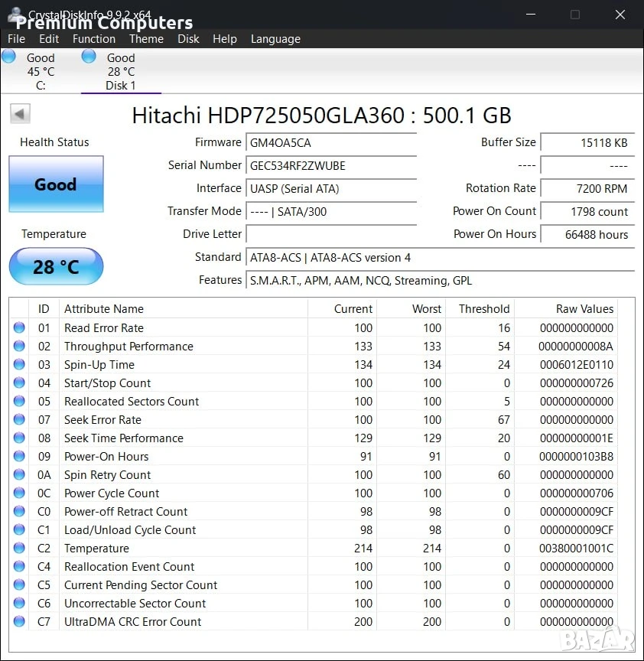Viewport: 644px width, 661px height.
Task: Click the Power On Hours value box
Action: [587, 234]
